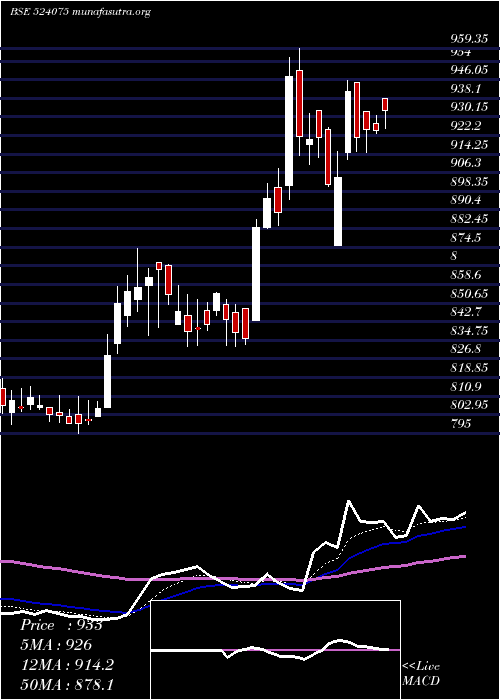
Task: Click inside the MACD inset chart
Action: tap(275, 650)
